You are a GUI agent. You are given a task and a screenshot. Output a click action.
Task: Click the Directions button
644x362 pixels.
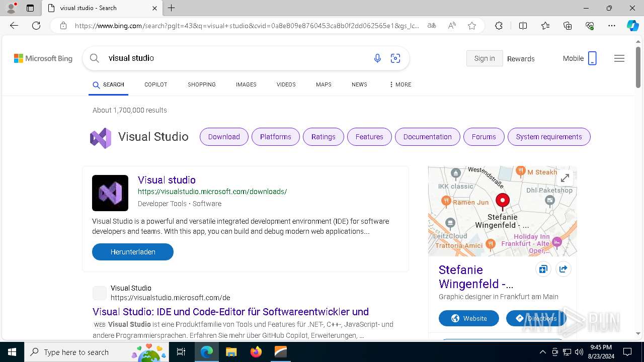pos(536,318)
